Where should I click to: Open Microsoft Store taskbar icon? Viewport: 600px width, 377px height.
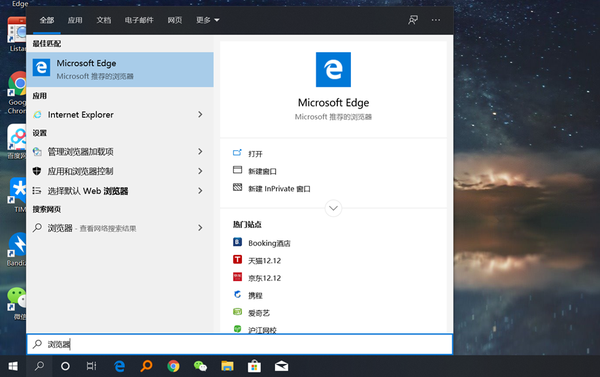tap(254, 366)
